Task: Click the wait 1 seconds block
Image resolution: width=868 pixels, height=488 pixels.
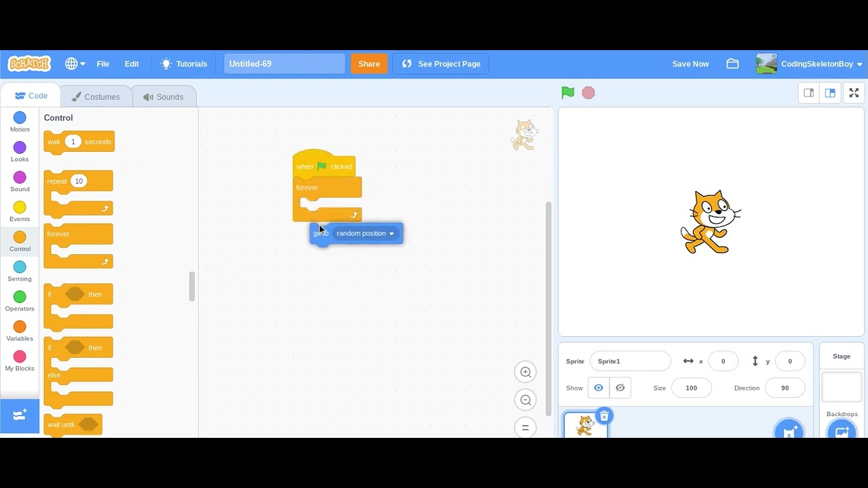Action: pos(79,142)
